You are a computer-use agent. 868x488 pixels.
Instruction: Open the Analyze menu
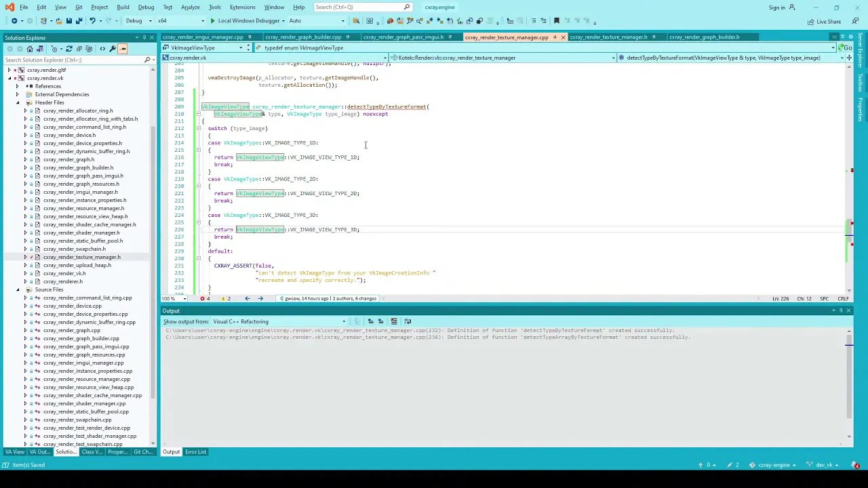click(x=191, y=7)
